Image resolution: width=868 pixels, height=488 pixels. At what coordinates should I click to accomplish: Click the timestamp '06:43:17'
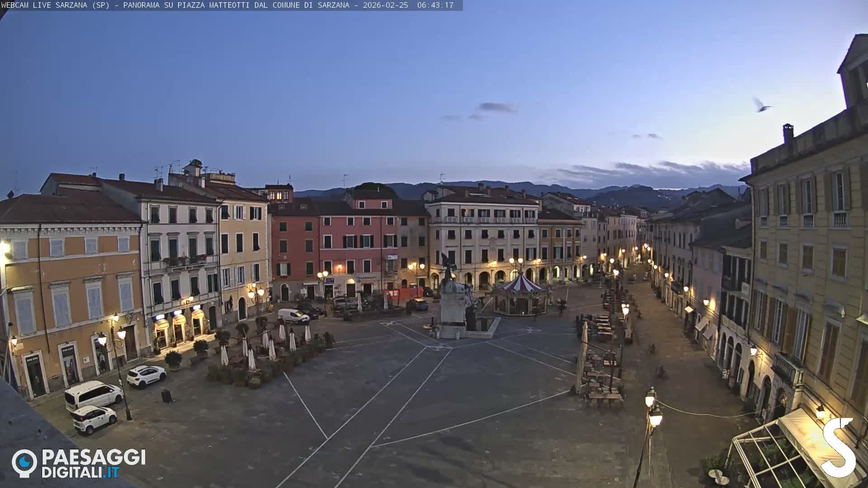[x=435, y=5]
